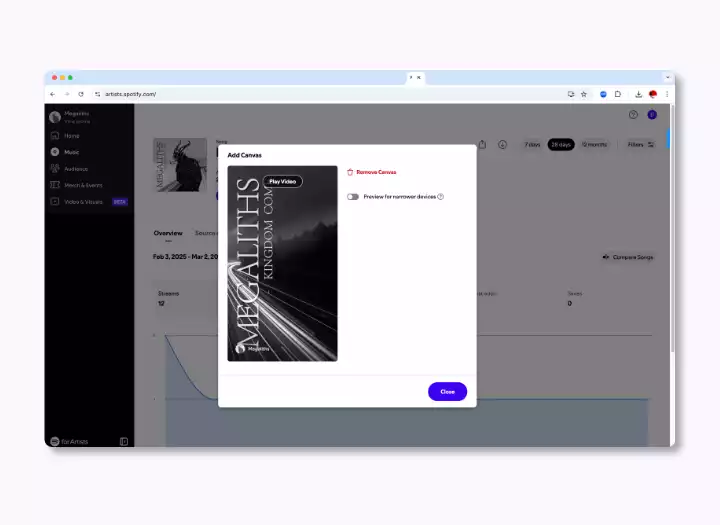This screenshot has width=720, height=525.
Task: Click the Close button in Add Canvas dialog
Action: [447, 391]
